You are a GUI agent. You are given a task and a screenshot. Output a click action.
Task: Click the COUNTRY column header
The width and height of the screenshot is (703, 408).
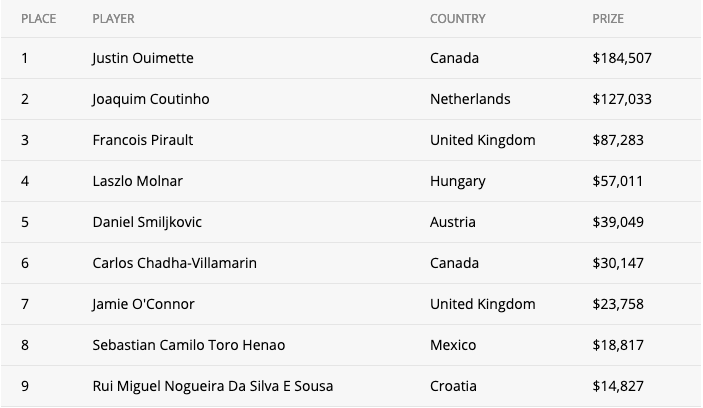point(458,19)
